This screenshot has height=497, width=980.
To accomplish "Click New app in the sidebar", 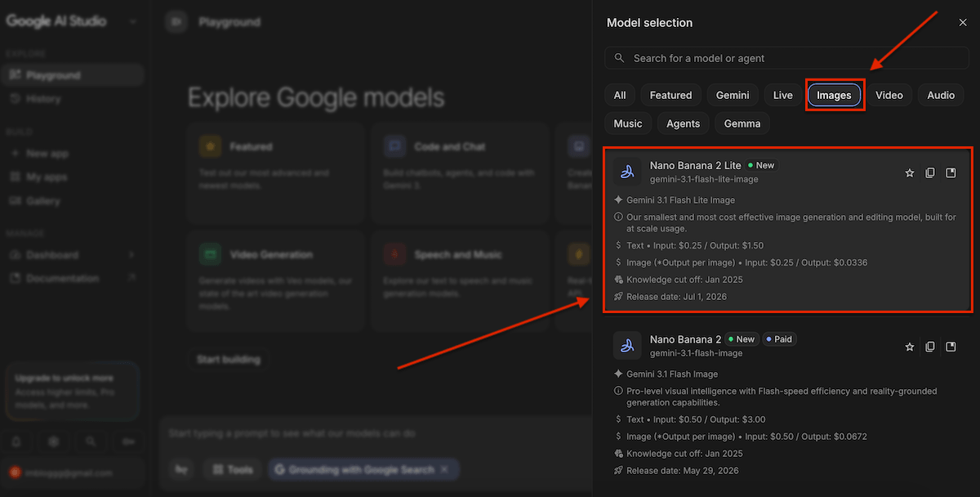I will tap(73, 154).
